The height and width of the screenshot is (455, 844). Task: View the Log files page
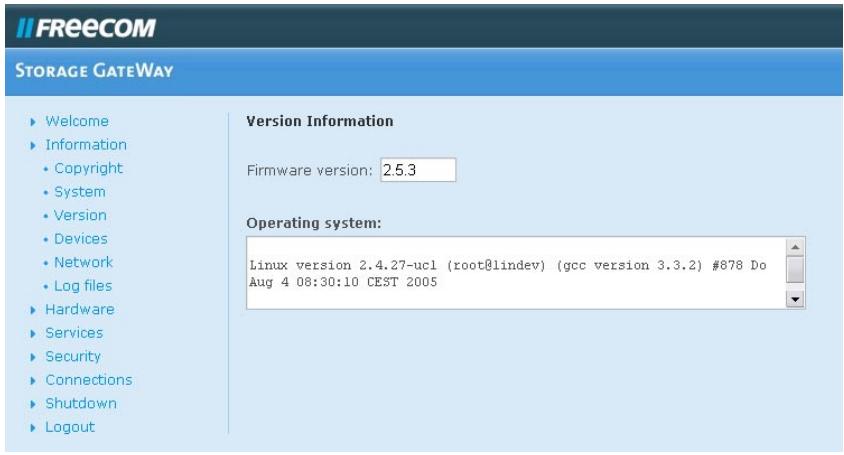[x=83, y=286]
